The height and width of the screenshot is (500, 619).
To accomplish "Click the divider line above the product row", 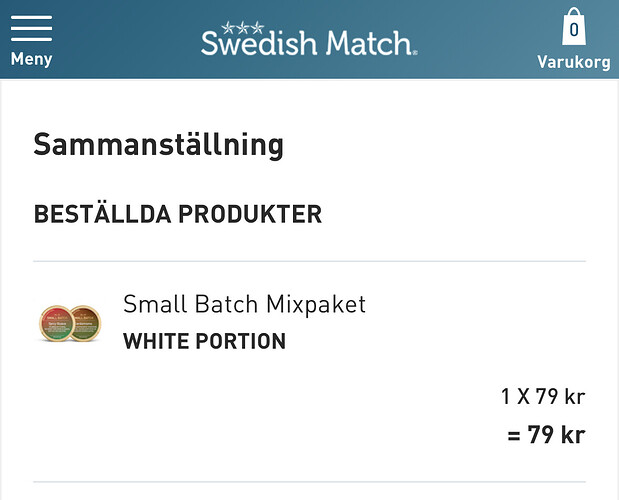I will 309,261.
